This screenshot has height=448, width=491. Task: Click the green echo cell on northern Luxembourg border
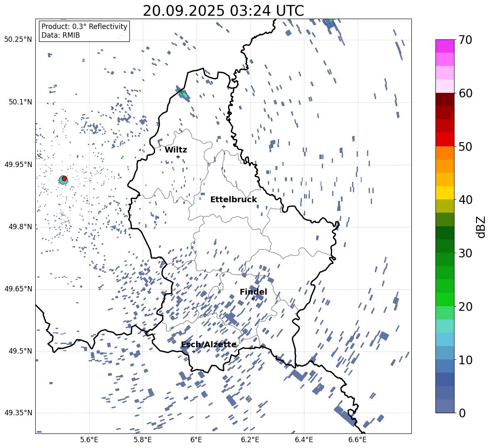[182, 93]
